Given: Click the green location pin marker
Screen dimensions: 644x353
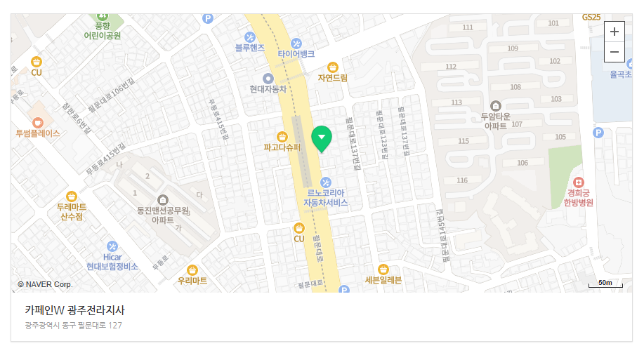Looking at the screenshot, I should coord(322,139).
